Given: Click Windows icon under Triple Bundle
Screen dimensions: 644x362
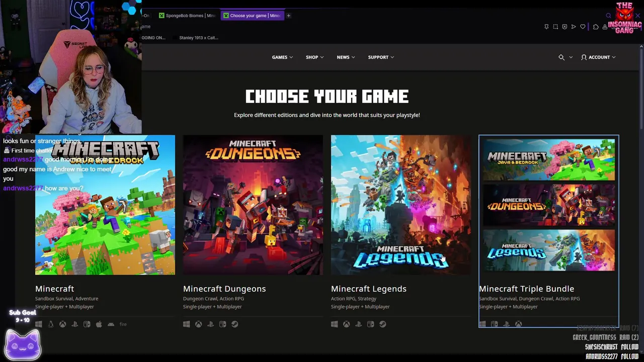Looking at the screenshot, I should pyautogui.click(x=482, y=324).
